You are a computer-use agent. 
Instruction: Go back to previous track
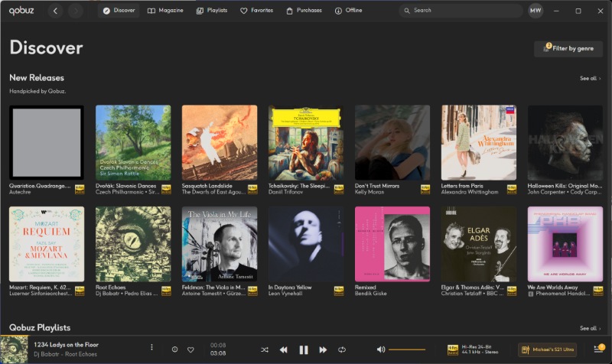point(283,349)
